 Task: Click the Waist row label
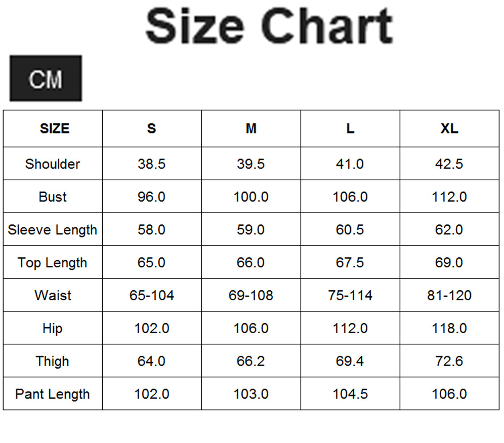[53, 296]
